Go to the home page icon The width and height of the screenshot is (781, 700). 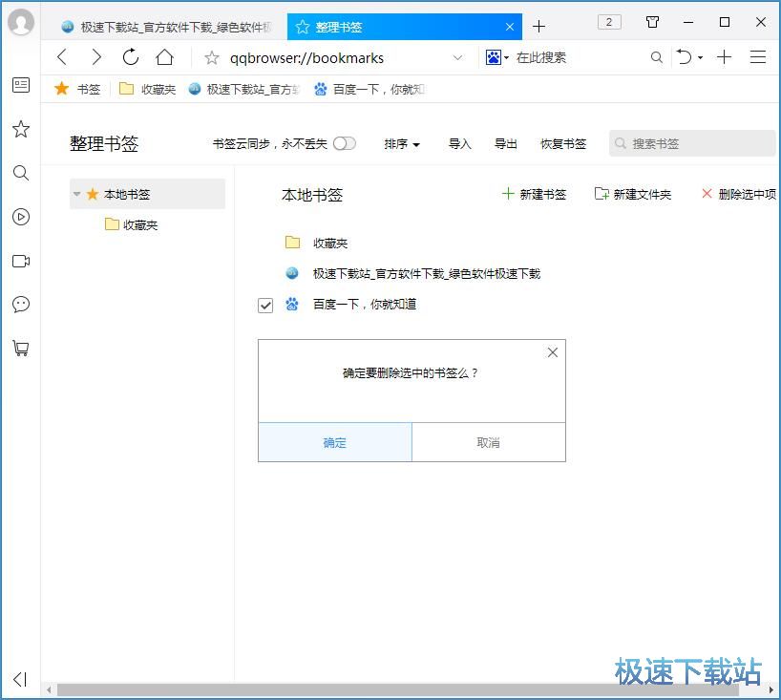(x=164, y=57)
